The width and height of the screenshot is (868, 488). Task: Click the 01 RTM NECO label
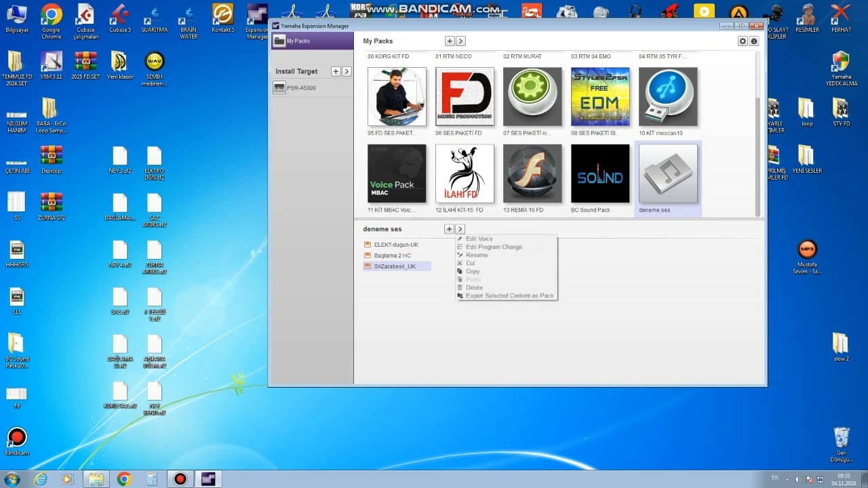point(453,56)
